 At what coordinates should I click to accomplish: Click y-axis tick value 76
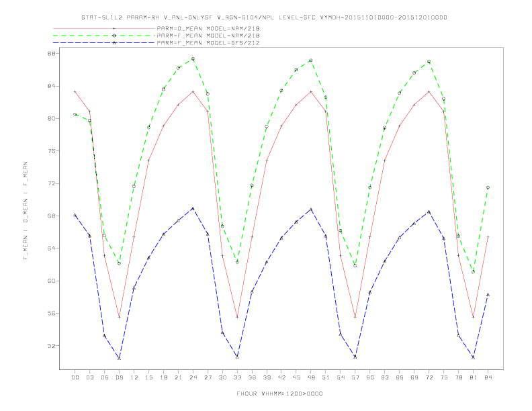[x=52, y=151]
